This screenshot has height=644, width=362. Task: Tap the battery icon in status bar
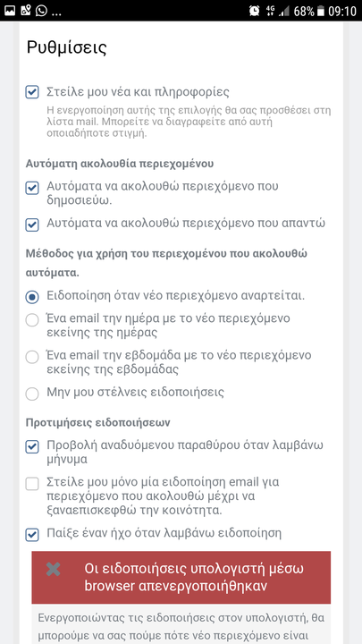[321, 11]
